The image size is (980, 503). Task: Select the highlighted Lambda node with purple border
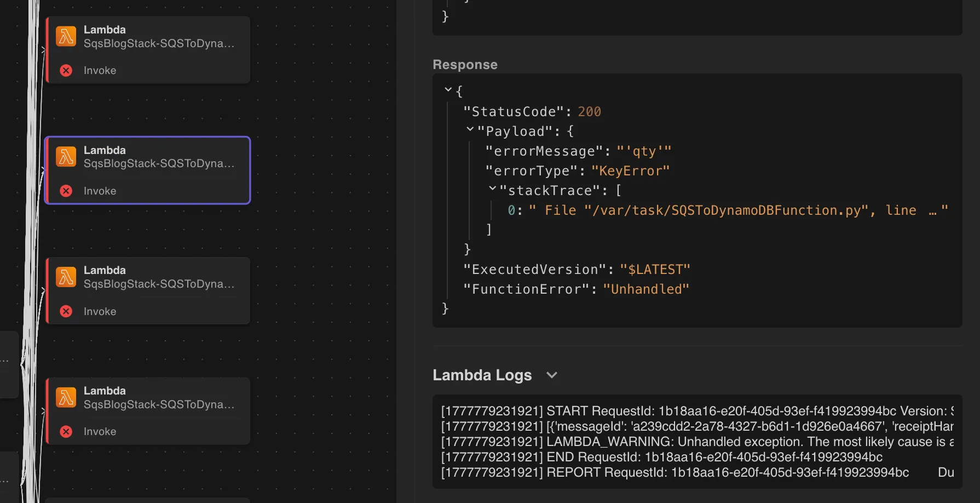tap(147, 170)
